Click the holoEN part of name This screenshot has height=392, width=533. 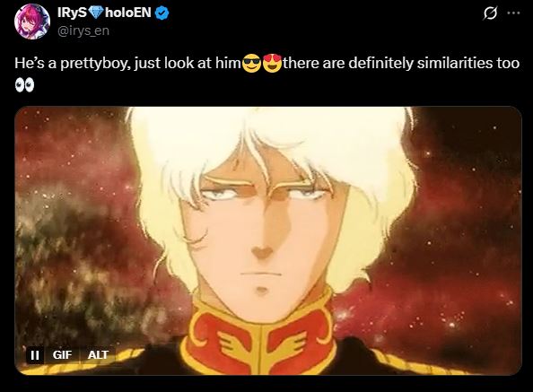click(128, 13)
